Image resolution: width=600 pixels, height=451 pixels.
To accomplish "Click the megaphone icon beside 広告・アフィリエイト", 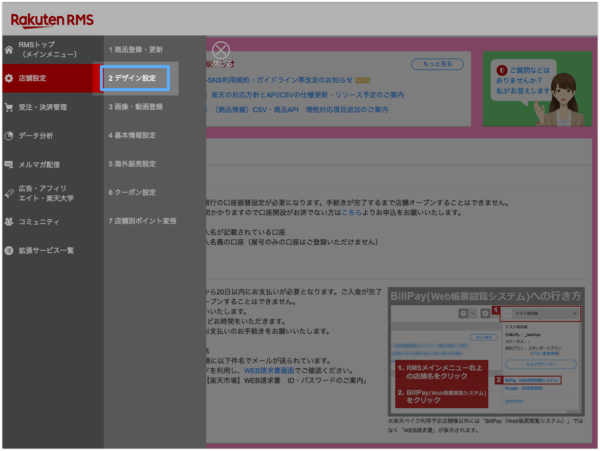I will click(9, 193).
